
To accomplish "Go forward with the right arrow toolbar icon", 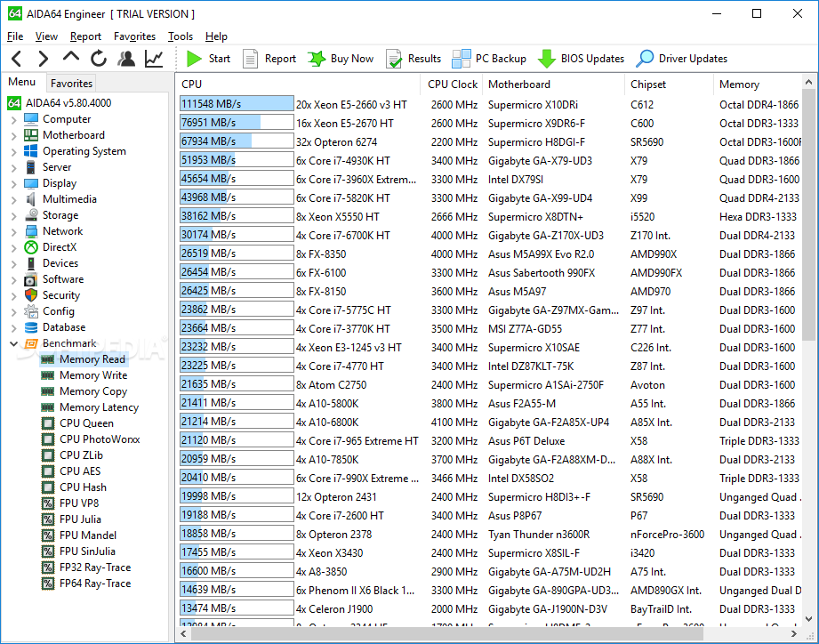I will coord(44,59).
